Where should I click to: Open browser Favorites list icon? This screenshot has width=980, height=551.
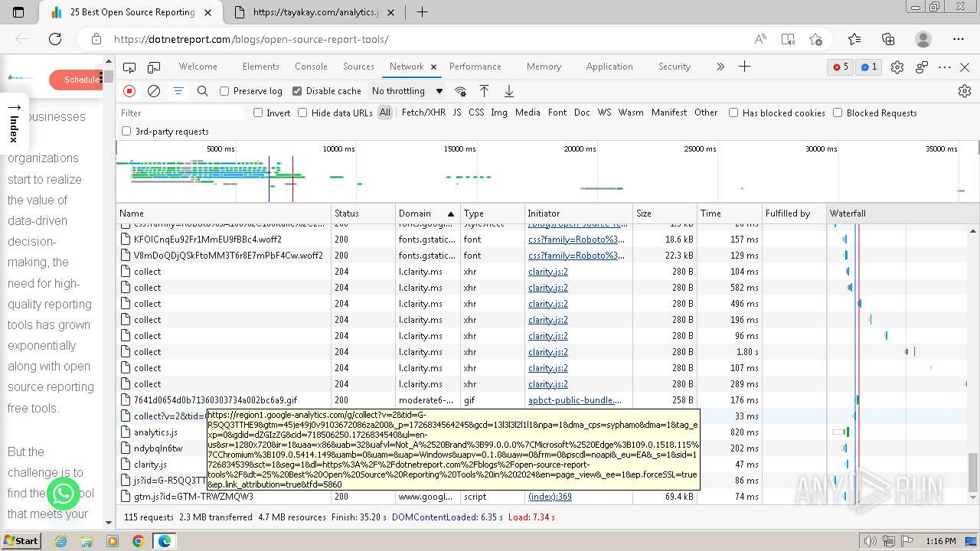click(x=854, y=39)
